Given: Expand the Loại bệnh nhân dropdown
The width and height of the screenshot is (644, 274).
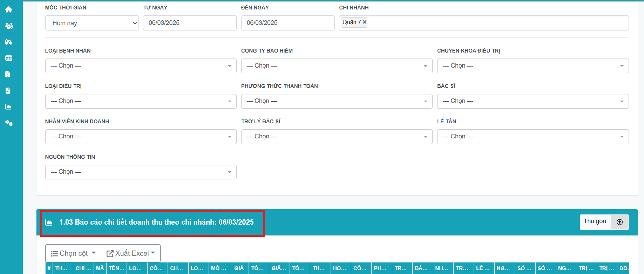Looking at the screenshot, I should pos(141,66).
